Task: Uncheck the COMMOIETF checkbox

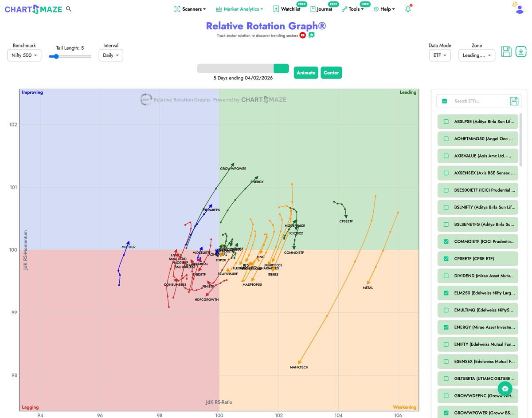Action: [446, 241]
